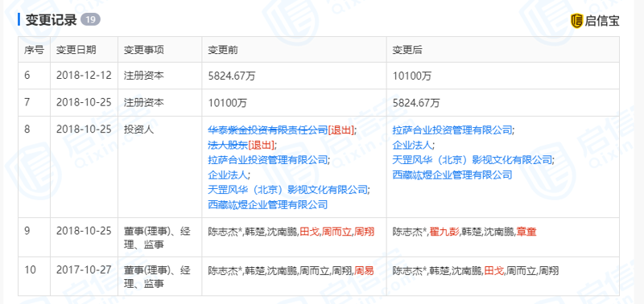
Task: Open 天罡风华（北京）影视文化有限公司 in 变更前 column
Action: (288, 189)
